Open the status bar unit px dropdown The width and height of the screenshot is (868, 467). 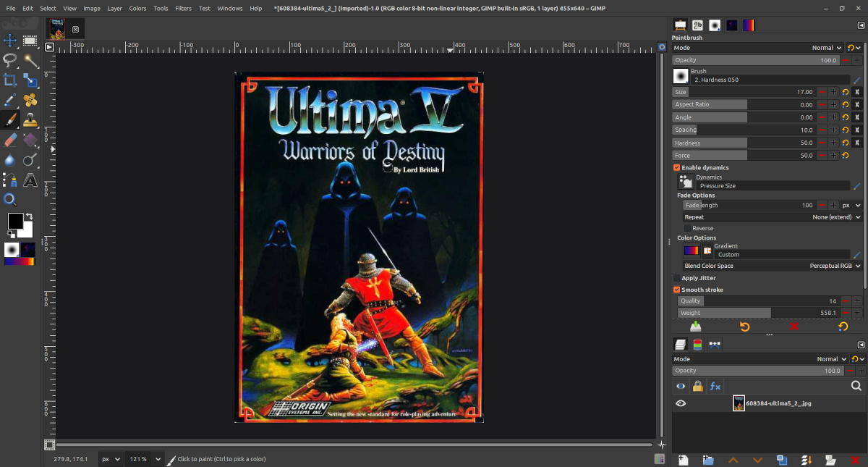coord(111,459)
